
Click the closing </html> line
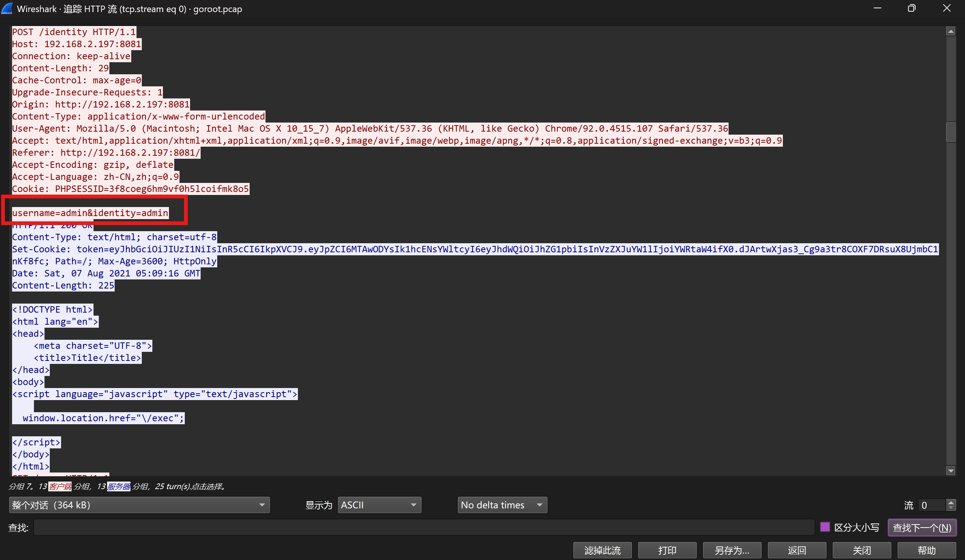pos(31,466)
